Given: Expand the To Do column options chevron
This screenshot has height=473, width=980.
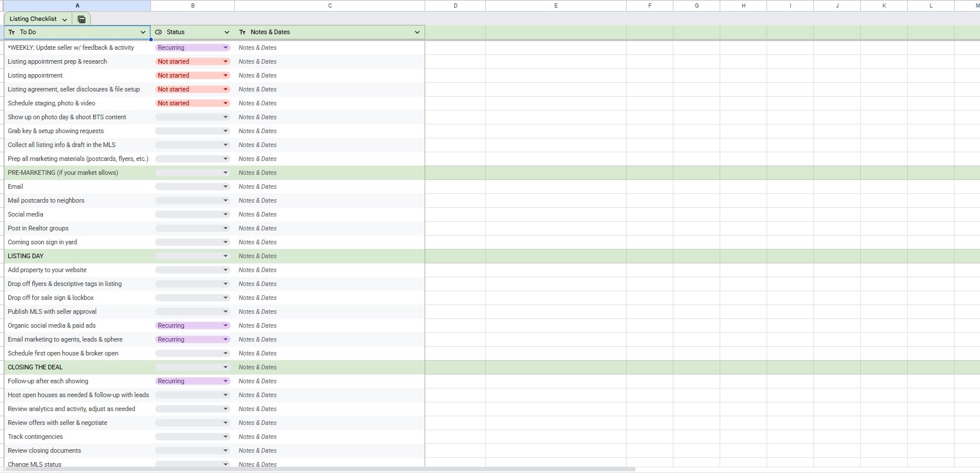Looking at the screenshot, I should (143, 32).
